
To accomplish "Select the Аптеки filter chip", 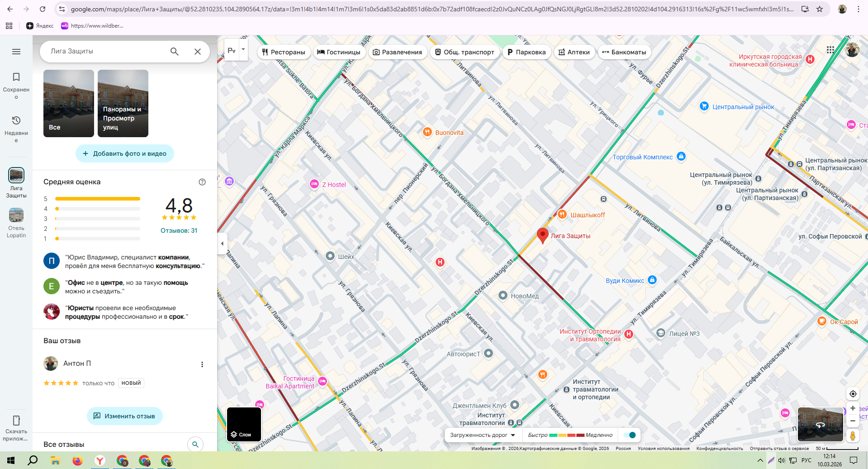I will (574, 52).
